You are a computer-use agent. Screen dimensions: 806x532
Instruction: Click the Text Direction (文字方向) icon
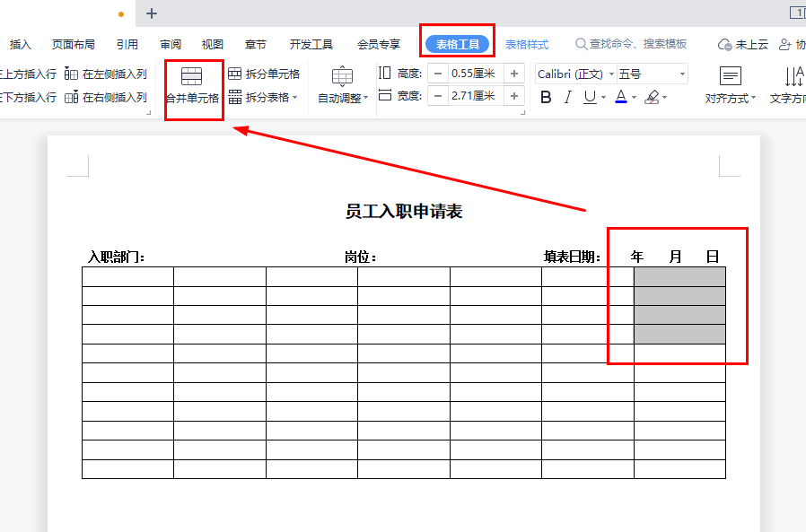pyautogui.click(x=794, y=76)
